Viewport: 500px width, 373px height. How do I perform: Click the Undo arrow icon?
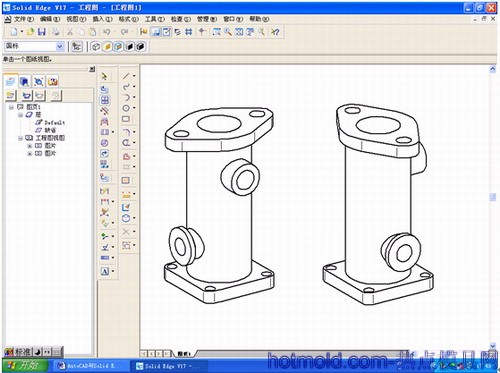point(107,32)
